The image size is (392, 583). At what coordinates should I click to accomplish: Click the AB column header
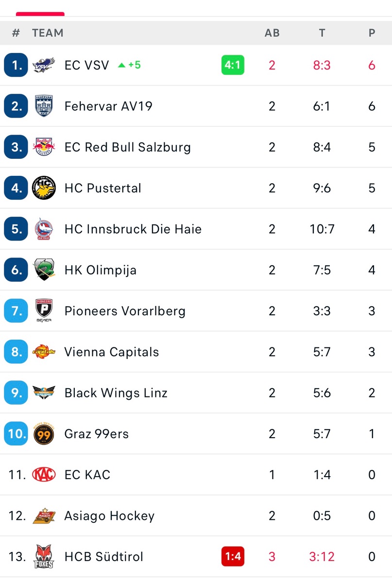point(272,33)
